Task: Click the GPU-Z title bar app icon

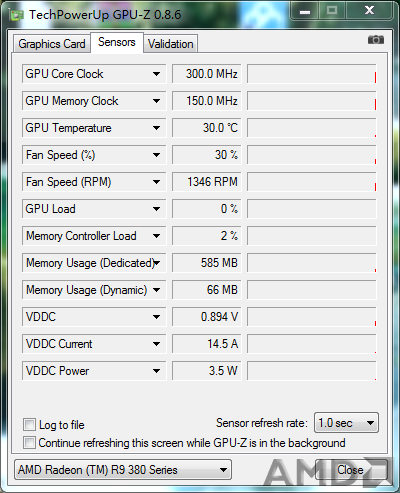Action: click(x=16, y=15)
